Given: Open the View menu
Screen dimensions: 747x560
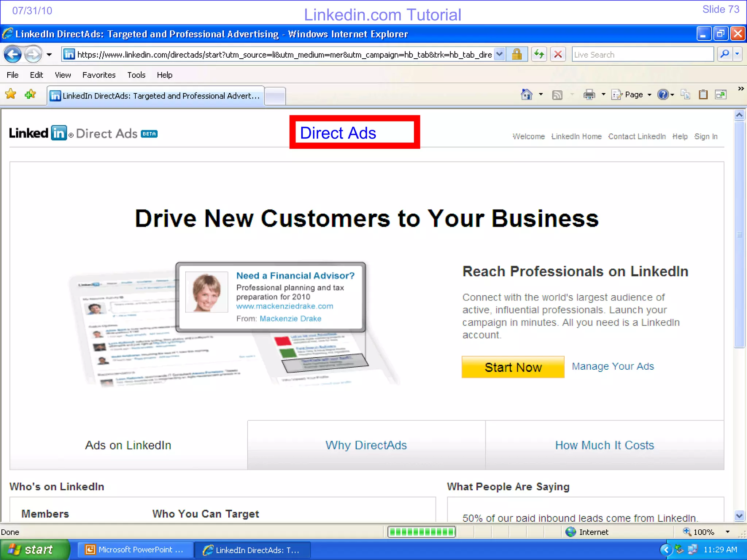Looking at the screenshot, I should pyautogui.click(x=63, y=75).
